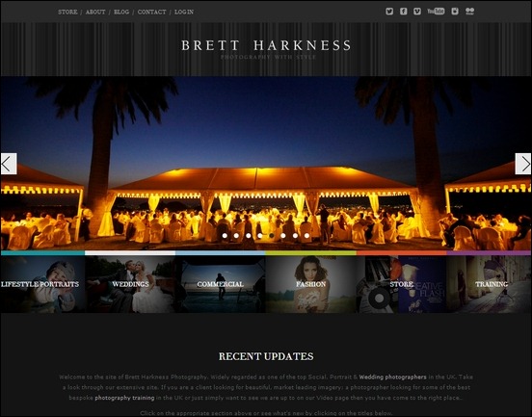Screen dimensions: 532x417
Task: Open the Twitter social icon
Action: 389,12
